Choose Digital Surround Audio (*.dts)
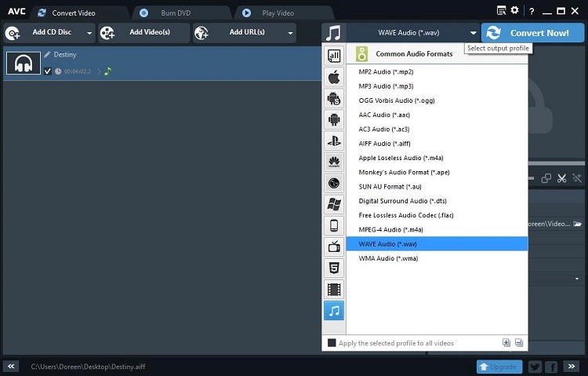 [437, 201]
